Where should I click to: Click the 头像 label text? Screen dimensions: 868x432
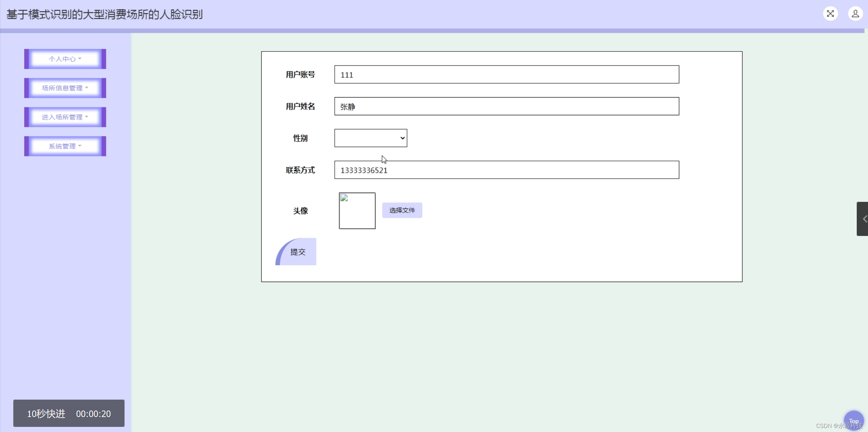tap(300, 211)
